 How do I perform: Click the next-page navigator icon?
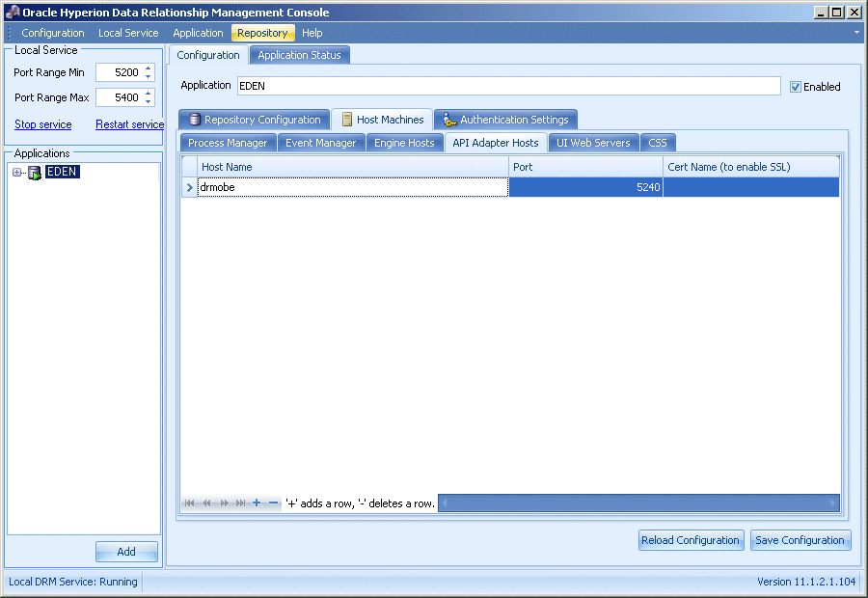[224, 503]
